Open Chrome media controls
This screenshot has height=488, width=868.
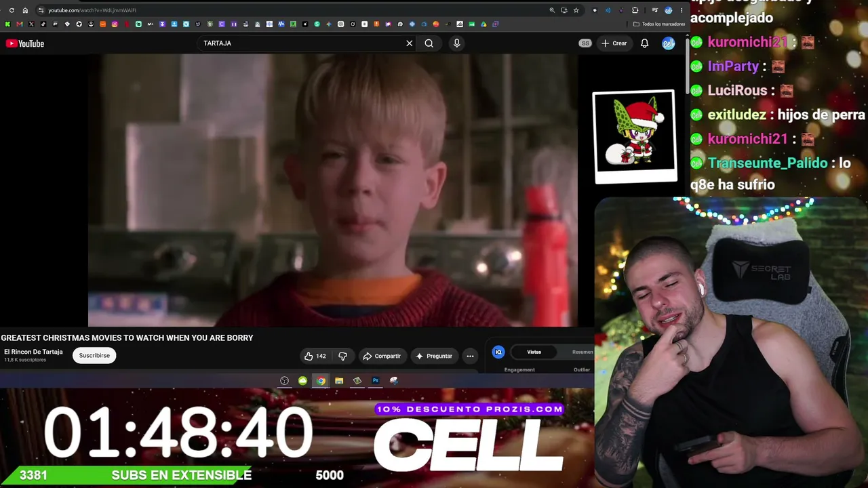[x=654, y=10]
